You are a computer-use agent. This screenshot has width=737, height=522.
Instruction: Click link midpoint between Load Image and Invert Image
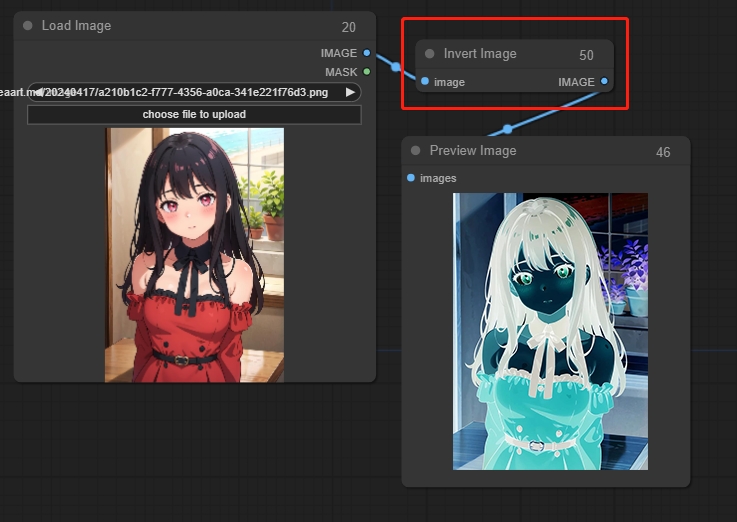(x=396, y=67)
